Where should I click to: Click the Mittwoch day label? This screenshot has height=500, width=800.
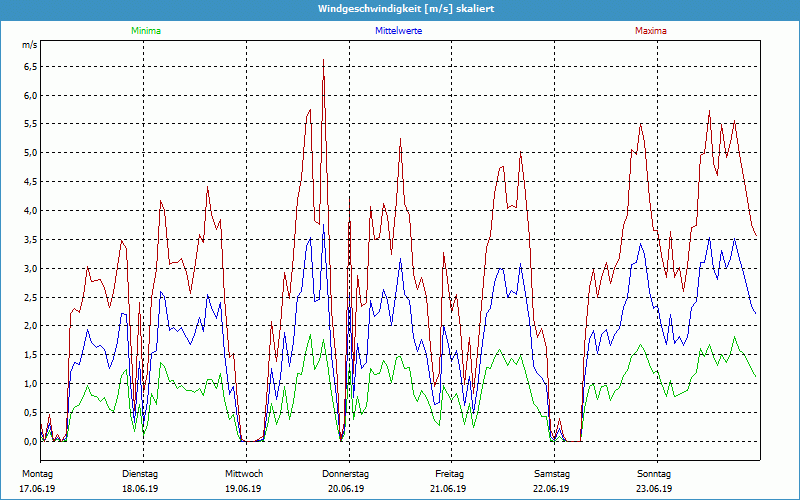click(244, 474)
